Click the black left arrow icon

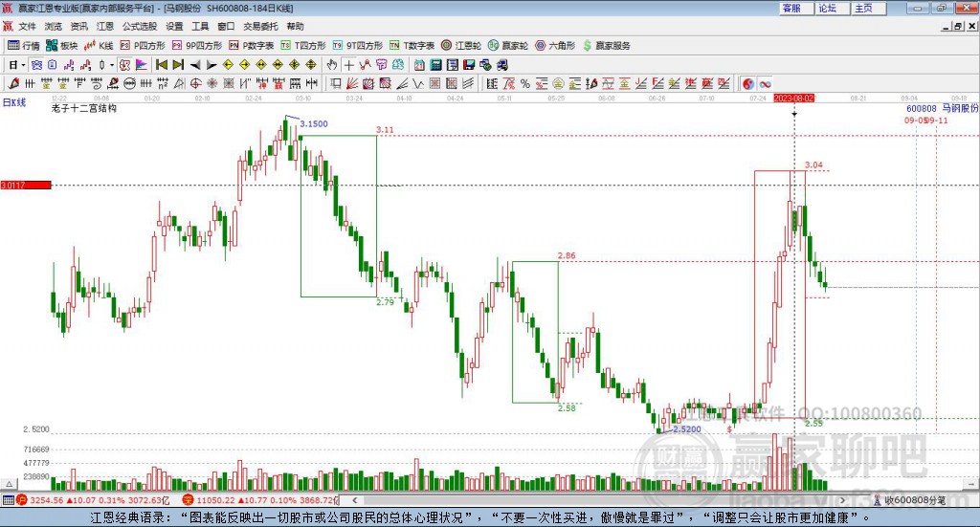(x=195, y=65)
